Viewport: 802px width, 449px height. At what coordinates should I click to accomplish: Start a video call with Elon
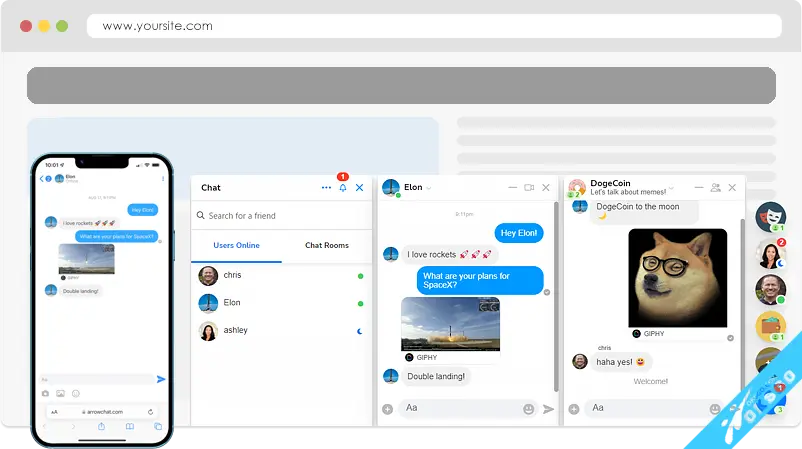pyautogui.click(x=529, y=187)
